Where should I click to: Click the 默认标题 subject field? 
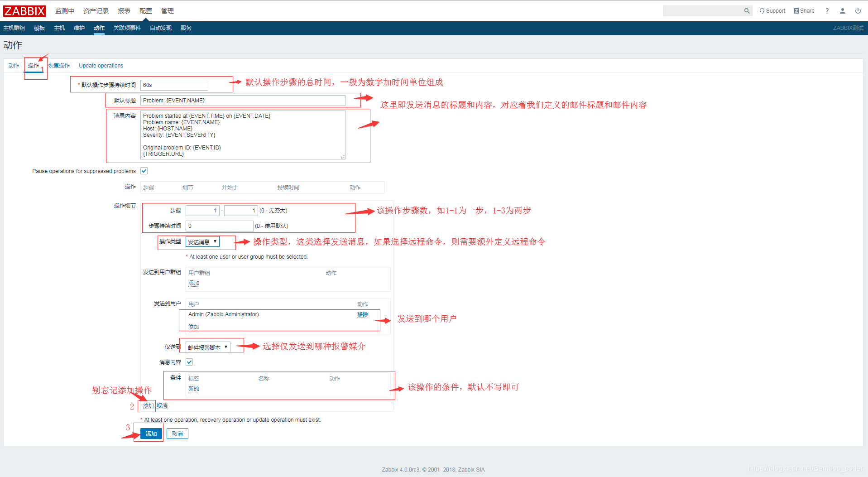click(243, 100)
